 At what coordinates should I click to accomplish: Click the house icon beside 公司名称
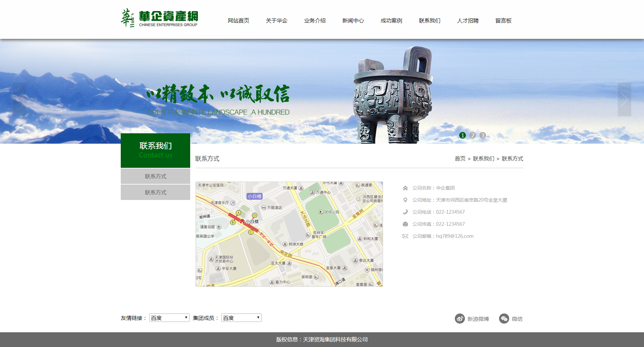coord(405,188)
